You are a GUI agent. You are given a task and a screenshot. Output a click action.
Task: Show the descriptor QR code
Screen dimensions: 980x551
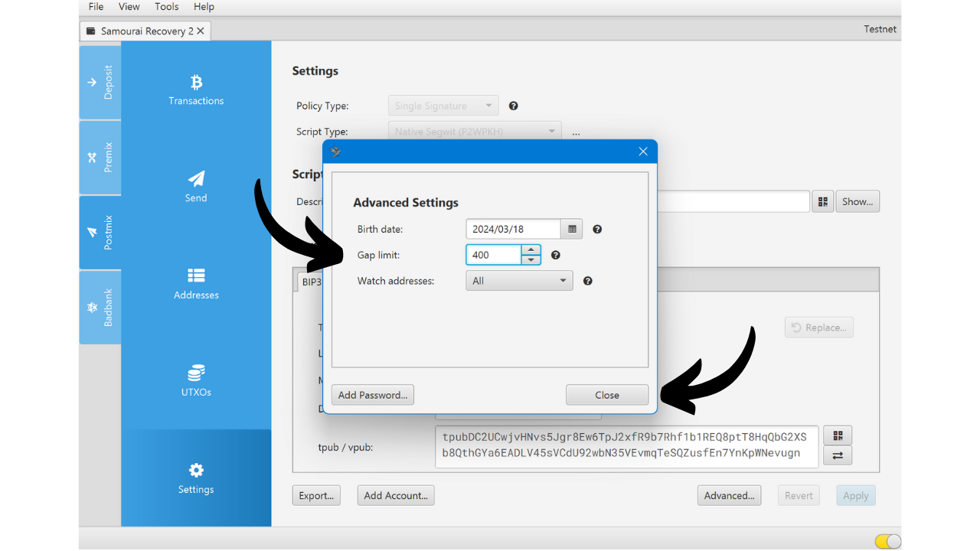(823, 201)
